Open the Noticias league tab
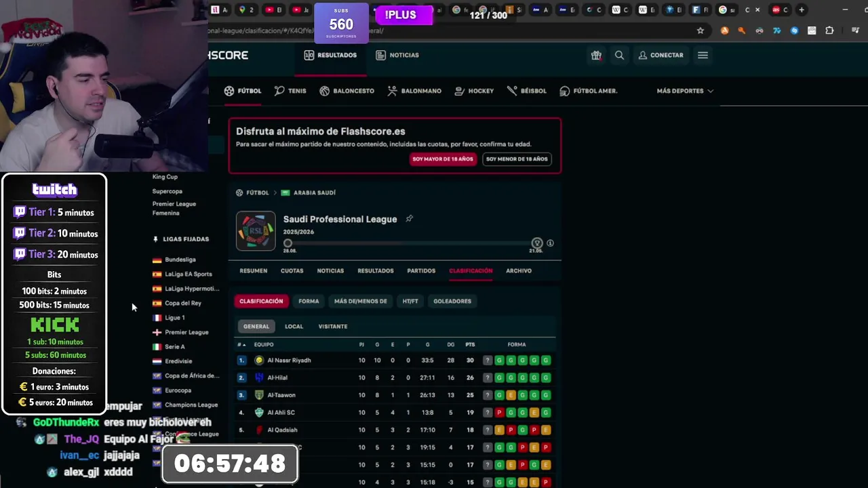This screenshot has width=868, height=488. (x=330, y=271)
